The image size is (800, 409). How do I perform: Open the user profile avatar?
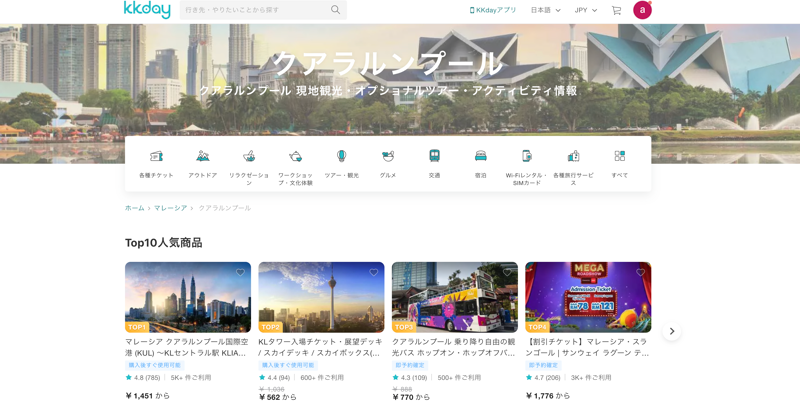click(642, 10)
